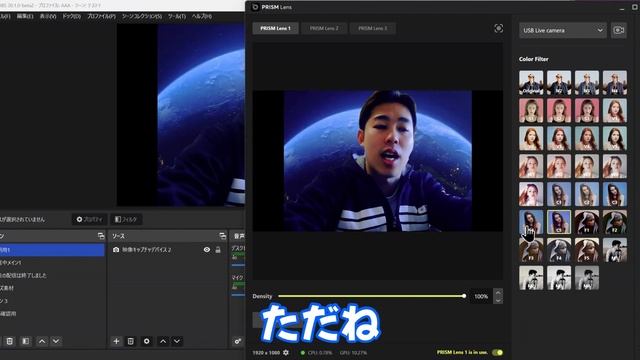
Task: Click the camera button beside device dropdown
Action: click(618, 30)
